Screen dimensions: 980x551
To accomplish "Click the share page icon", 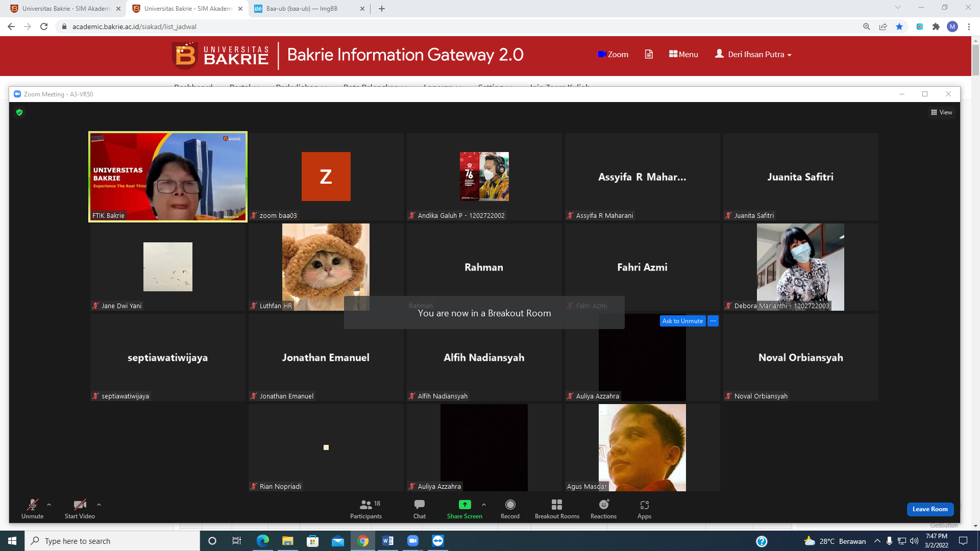I will [x=883, y=27].
